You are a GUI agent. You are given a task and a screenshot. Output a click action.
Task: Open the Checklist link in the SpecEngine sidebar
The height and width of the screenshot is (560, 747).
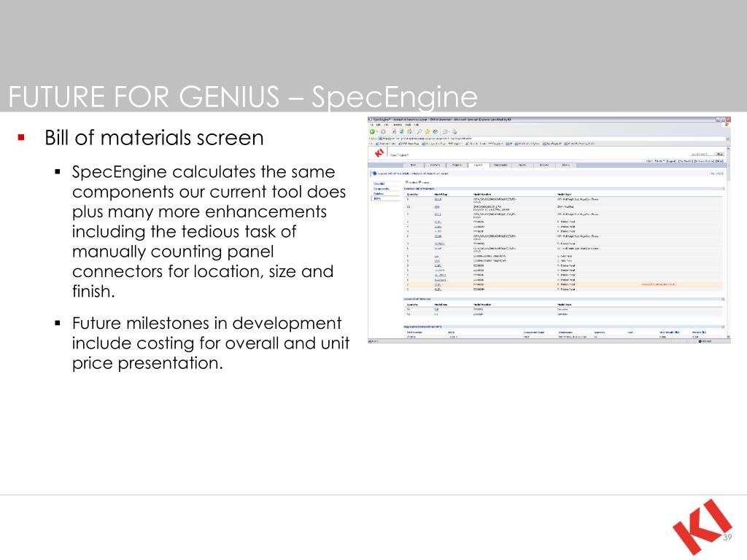pyautogui.click(x=379, y=184)
